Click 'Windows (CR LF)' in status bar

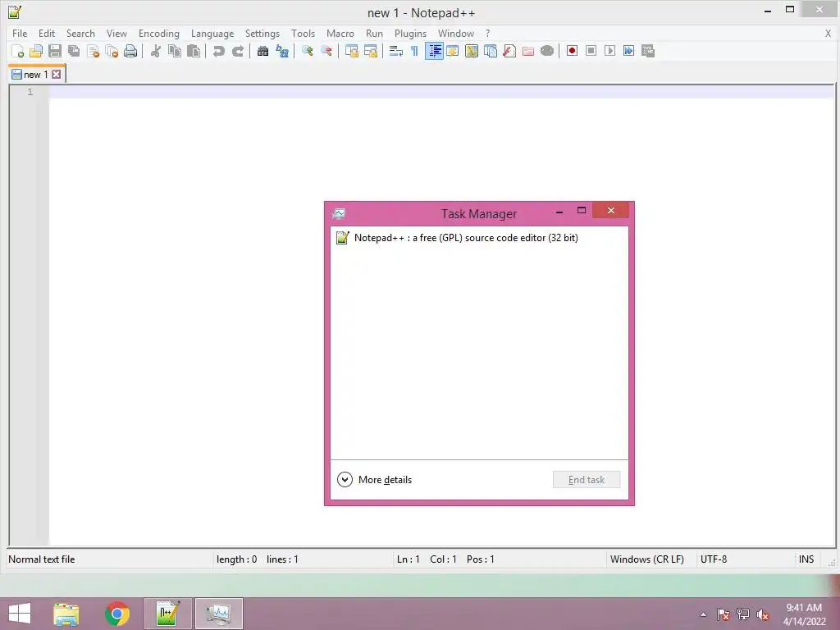coord(646,559)
